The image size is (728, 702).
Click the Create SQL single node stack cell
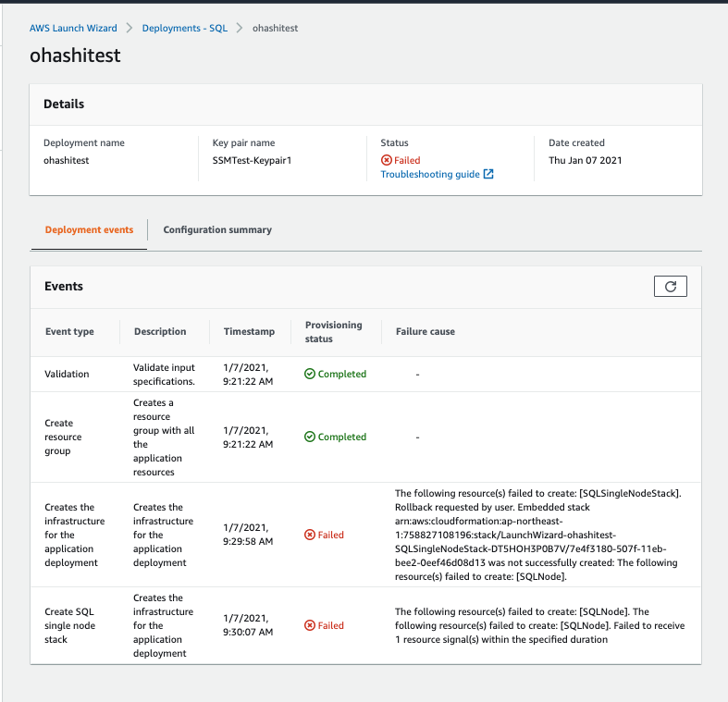[69, 625]
